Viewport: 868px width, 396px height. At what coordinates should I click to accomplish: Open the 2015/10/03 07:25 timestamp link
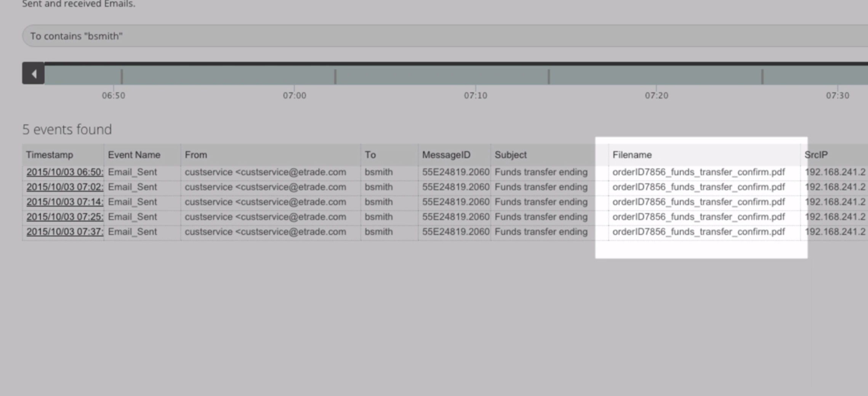(65, 217)
